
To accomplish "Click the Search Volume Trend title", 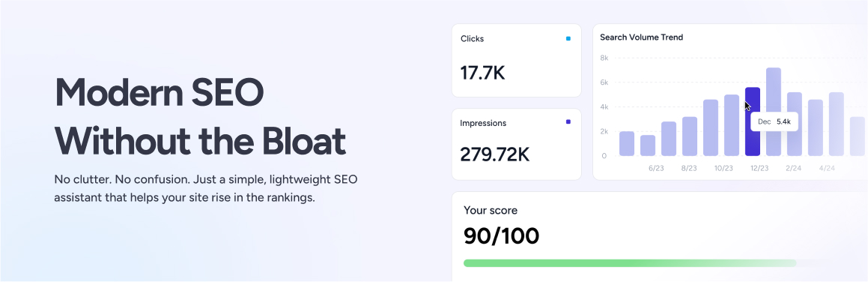I will 642,37.
